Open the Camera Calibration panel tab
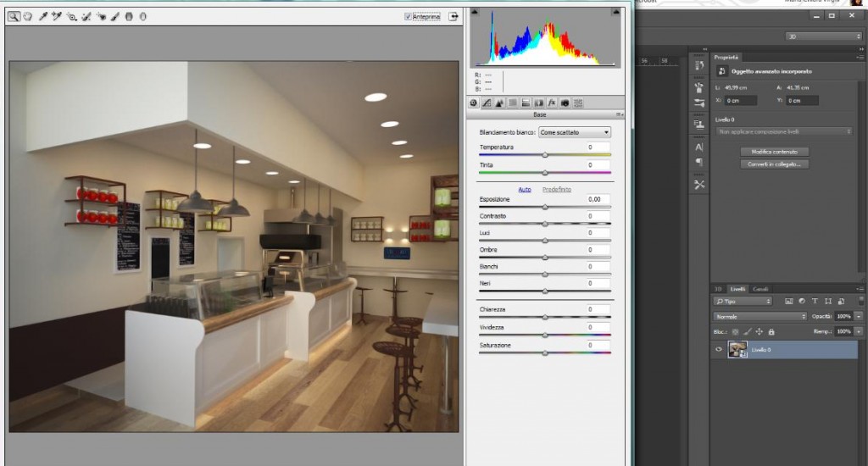This screenshot has height=466, width=868. click(565, 103)
